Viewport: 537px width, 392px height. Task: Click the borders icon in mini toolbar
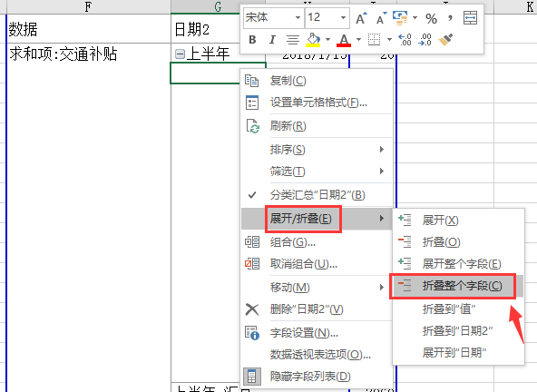click(375, 40)
